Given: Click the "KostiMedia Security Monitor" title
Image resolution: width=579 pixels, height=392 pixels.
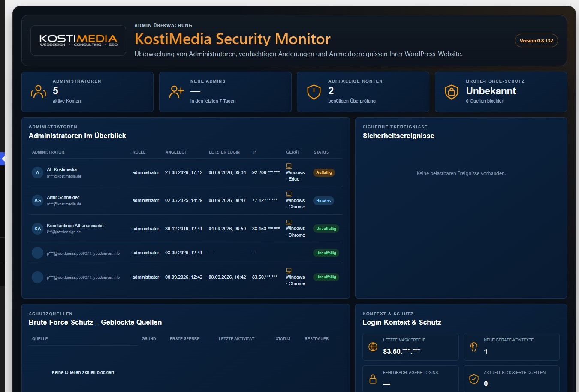Looking at the screenshot, I should pyautogui.click(x=232, y=39).
